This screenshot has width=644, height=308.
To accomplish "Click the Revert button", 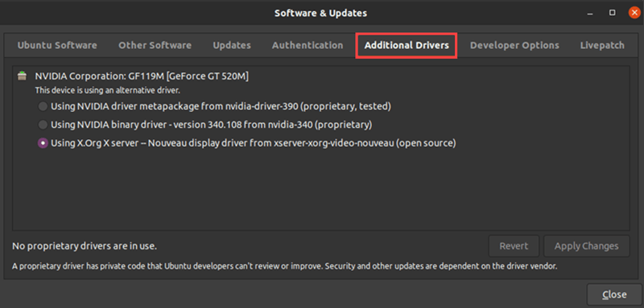I will click(x=514, y=246).
